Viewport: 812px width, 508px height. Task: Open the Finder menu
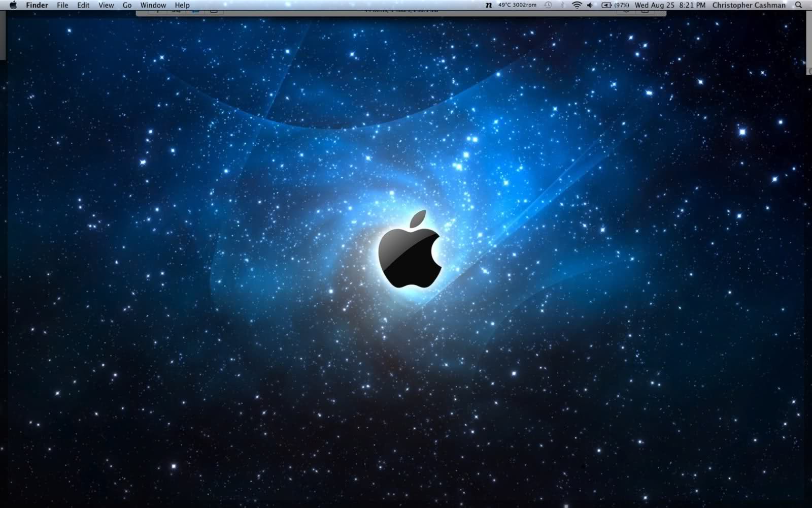[x=36, y=5]
